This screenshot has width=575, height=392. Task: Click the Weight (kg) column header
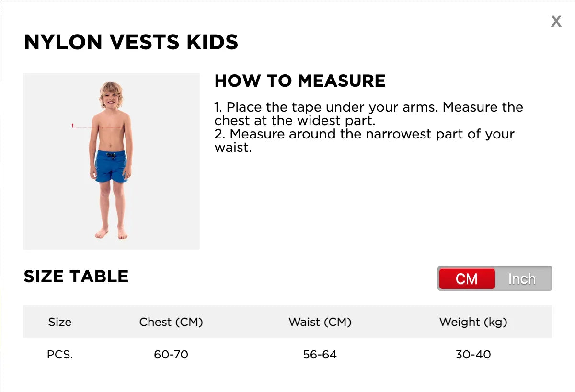coord(473,322)
